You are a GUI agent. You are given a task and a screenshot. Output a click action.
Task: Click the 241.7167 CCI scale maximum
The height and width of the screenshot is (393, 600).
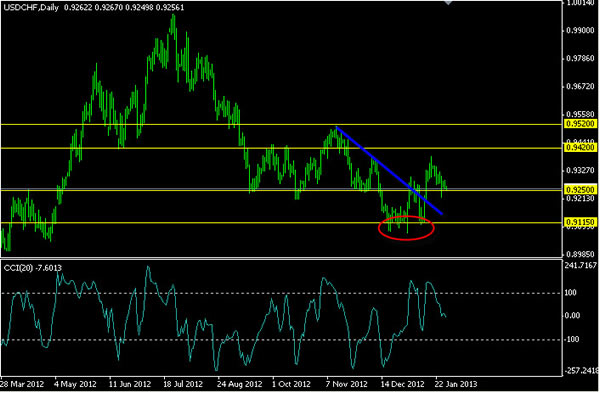(x=581, y=265)
